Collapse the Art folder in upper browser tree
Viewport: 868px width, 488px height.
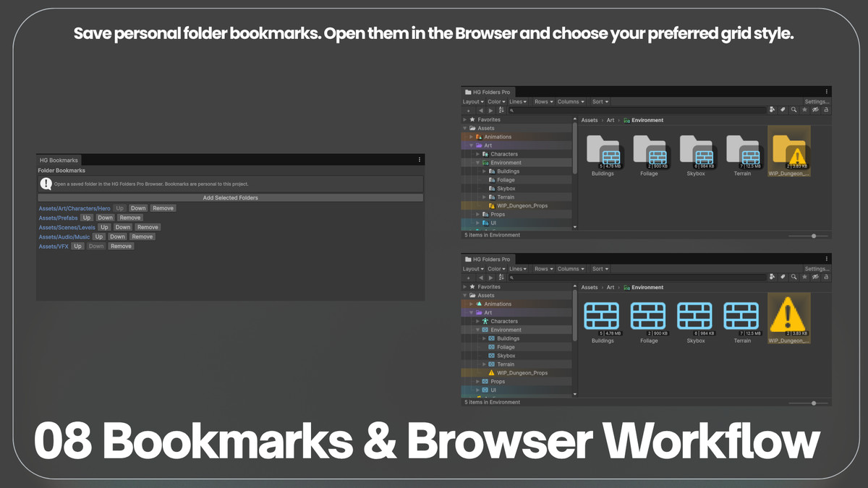click(x=471, y=145)
